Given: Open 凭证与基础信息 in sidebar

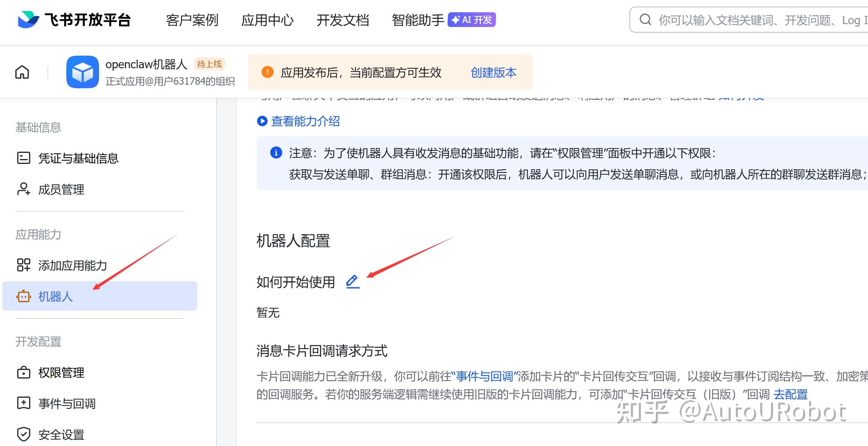Looking at the screenshot, I should coord(78,158).
